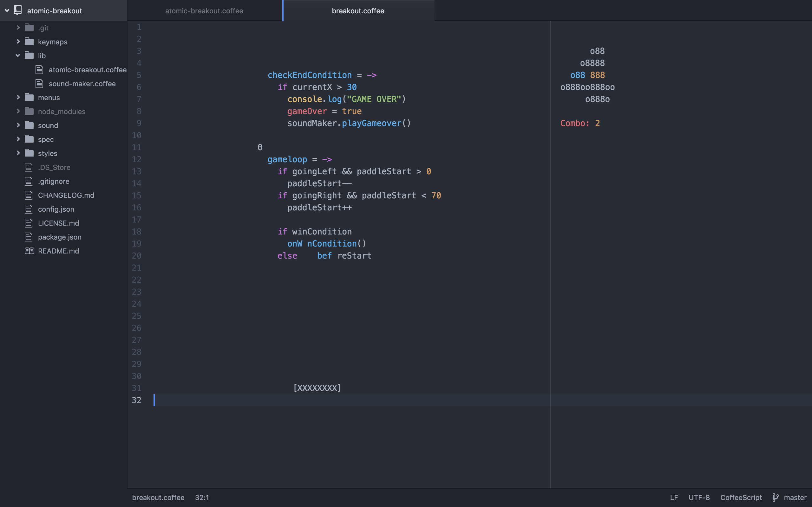This screenshot has height=507, width=812.
Task: Click the README.md book icon
Action: tap(29, 251)
